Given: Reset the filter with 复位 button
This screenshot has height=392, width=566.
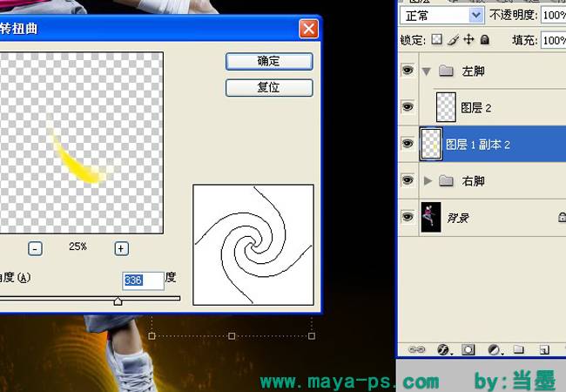Looking at the screenshot, I should click(269, 88).
